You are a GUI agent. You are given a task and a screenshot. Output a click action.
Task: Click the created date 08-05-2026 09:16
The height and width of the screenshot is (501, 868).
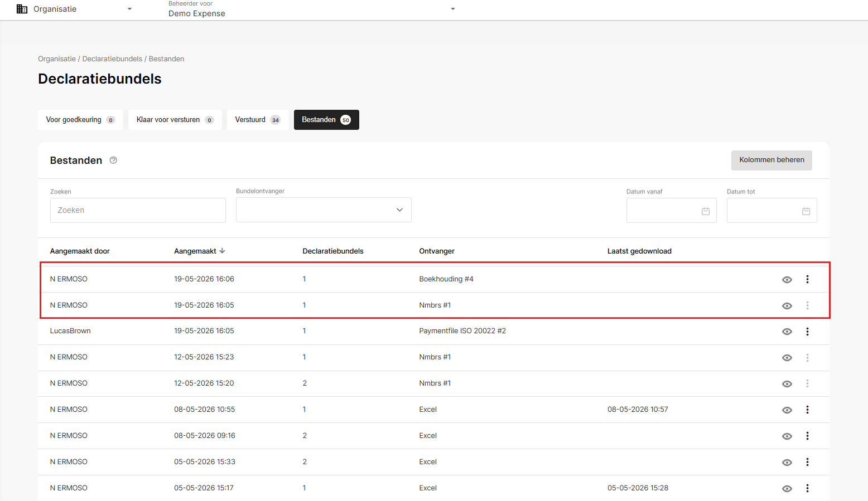click(x=205, y=436)
